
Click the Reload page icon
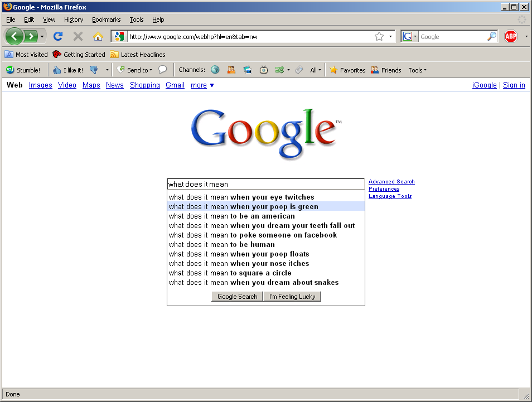(x=57, y=37)
